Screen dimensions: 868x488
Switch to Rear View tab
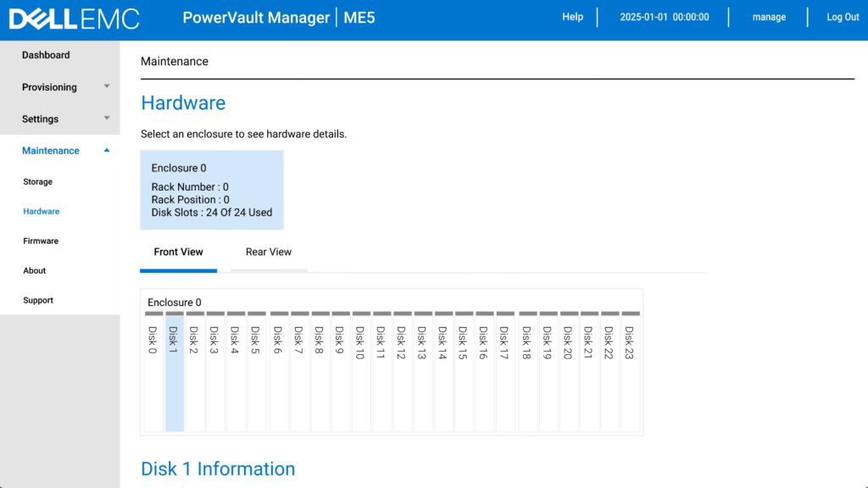point(269,252)
